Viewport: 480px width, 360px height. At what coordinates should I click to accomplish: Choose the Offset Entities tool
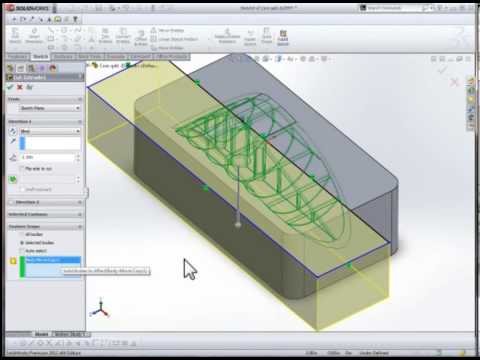tap(141, 38)
